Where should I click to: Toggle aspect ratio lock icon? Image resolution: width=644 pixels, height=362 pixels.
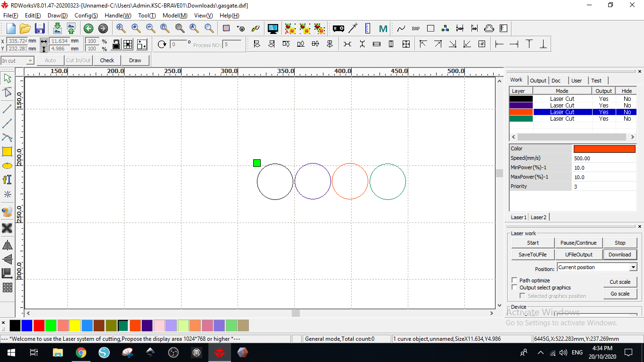[116, 44]
